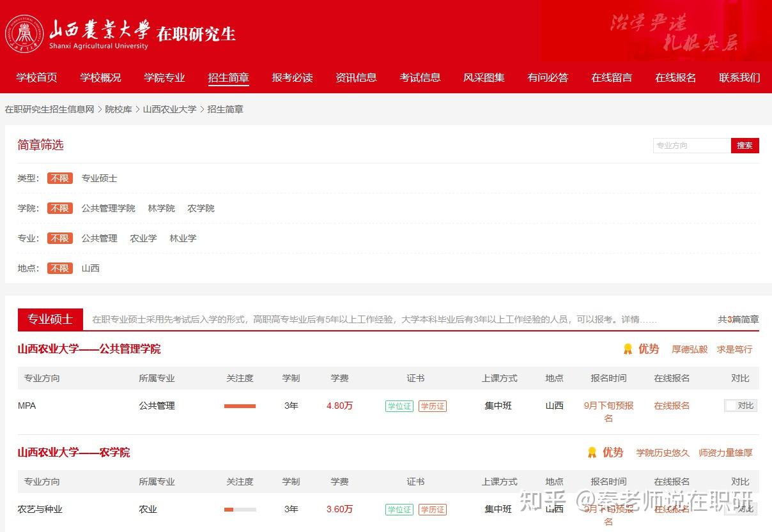Open 学校首页 nav item
772x532 pixels.
click(36, 77)
